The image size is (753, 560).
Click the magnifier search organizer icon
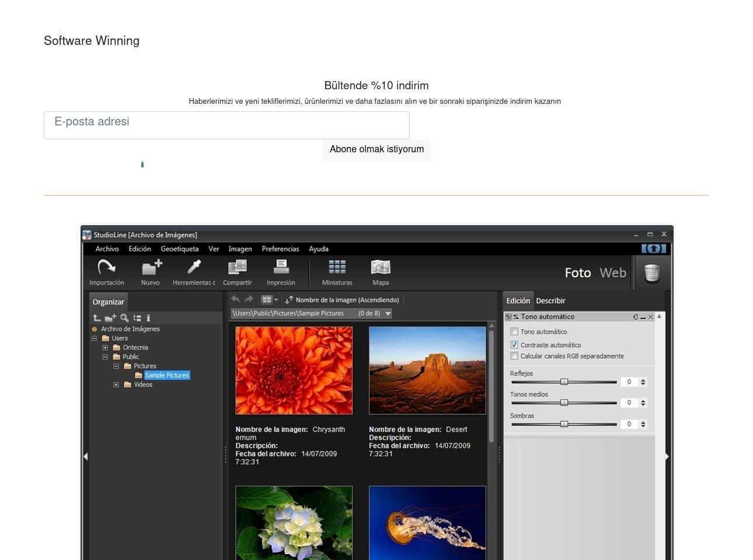click(x=124, y=318)
